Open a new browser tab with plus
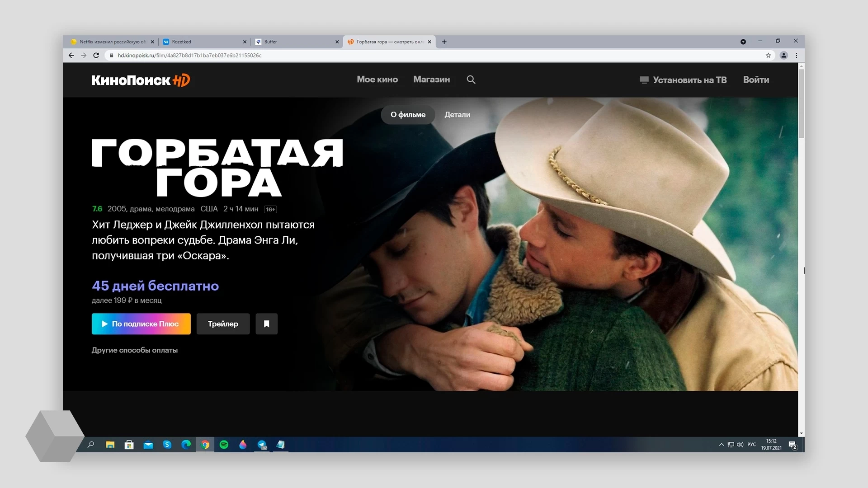This screenshot has width=868, height=488. click(444, 42)
